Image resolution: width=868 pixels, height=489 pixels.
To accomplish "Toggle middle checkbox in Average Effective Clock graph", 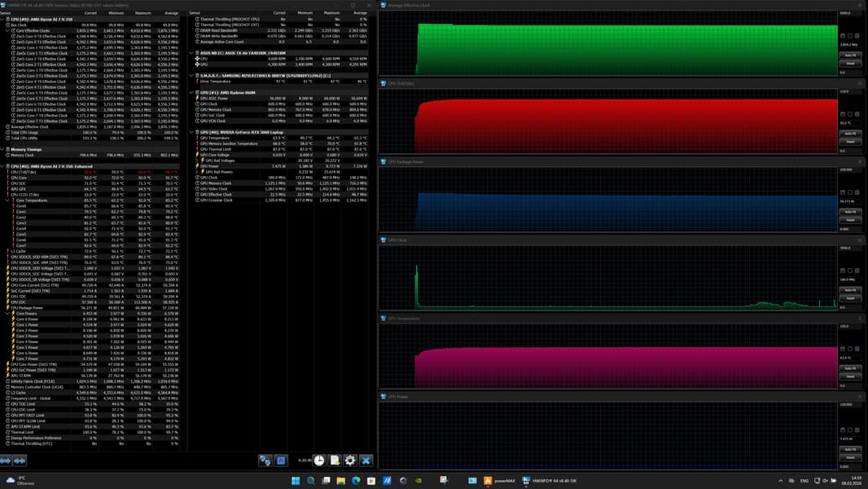I will [850, 36].
